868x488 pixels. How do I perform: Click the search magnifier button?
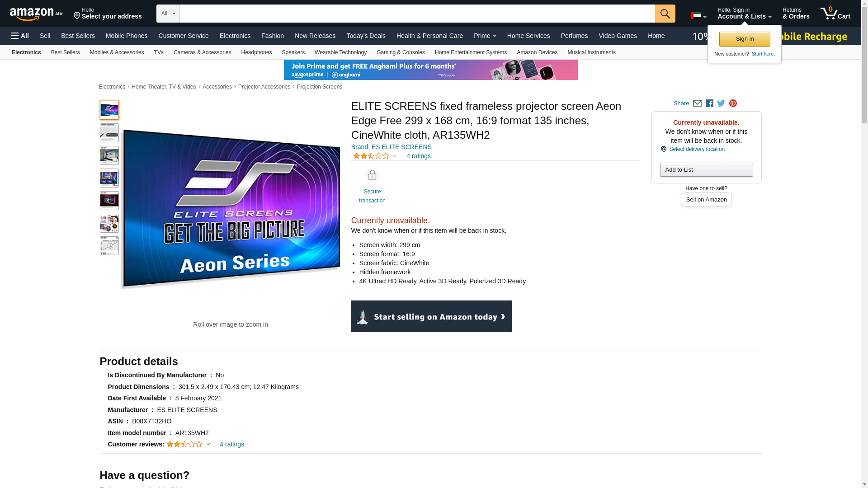pyautogui.click(x=665, y=14)
